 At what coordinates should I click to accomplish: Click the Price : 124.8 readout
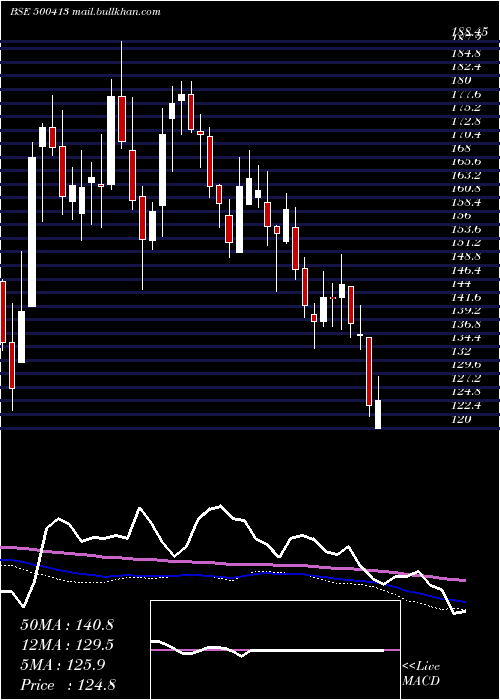[x=68, y=685]
